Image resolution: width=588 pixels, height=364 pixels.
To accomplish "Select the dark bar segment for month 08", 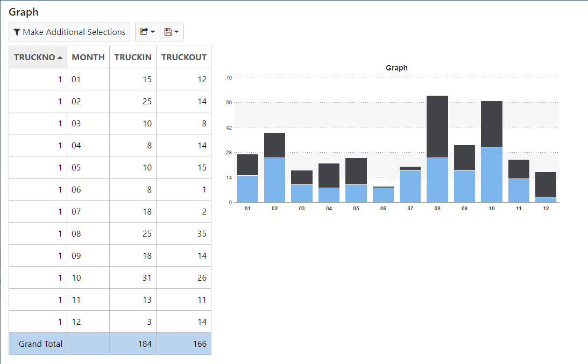I will [437, 126].
